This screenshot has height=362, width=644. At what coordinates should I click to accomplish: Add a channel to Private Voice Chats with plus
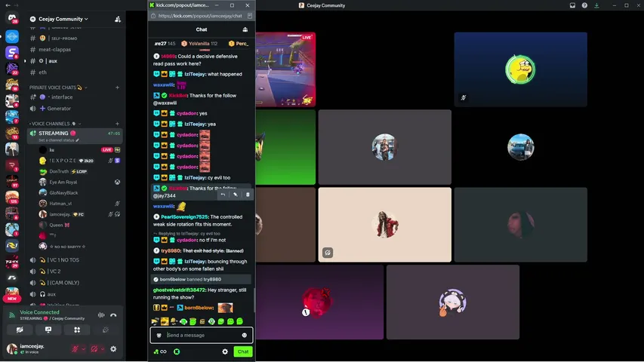117,87
